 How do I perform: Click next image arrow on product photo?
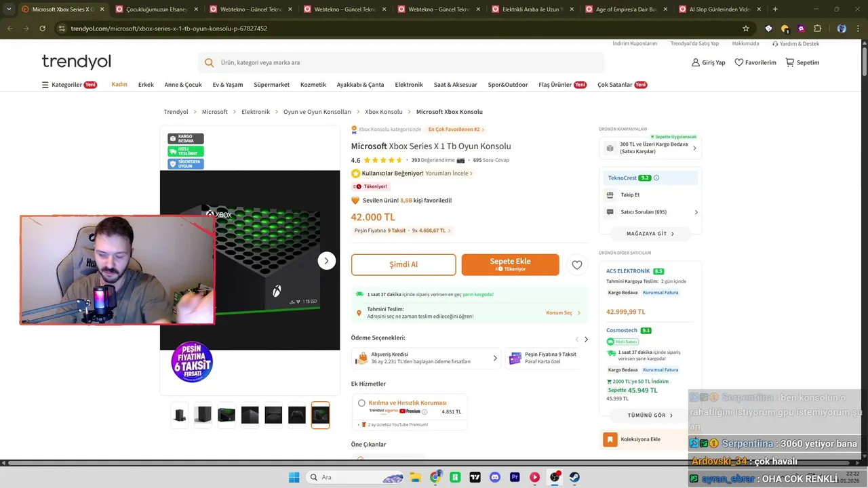327,260
